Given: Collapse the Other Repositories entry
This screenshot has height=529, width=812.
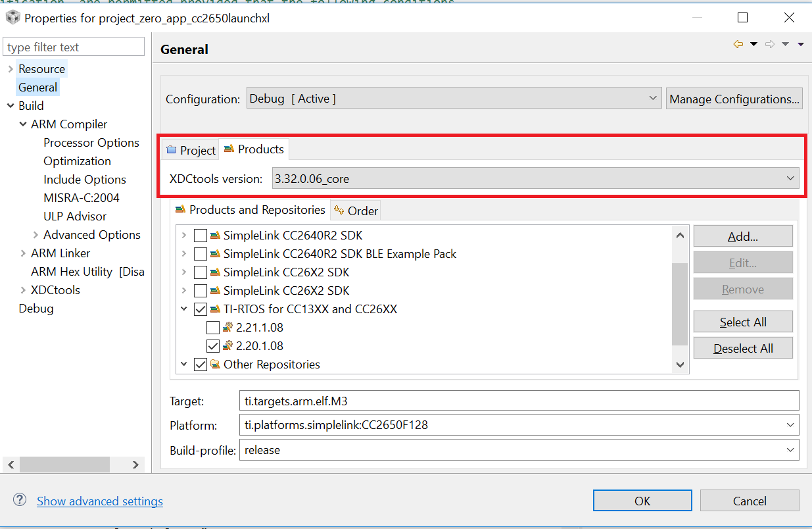Looking at the screenshot, I should tap(183, 364).
